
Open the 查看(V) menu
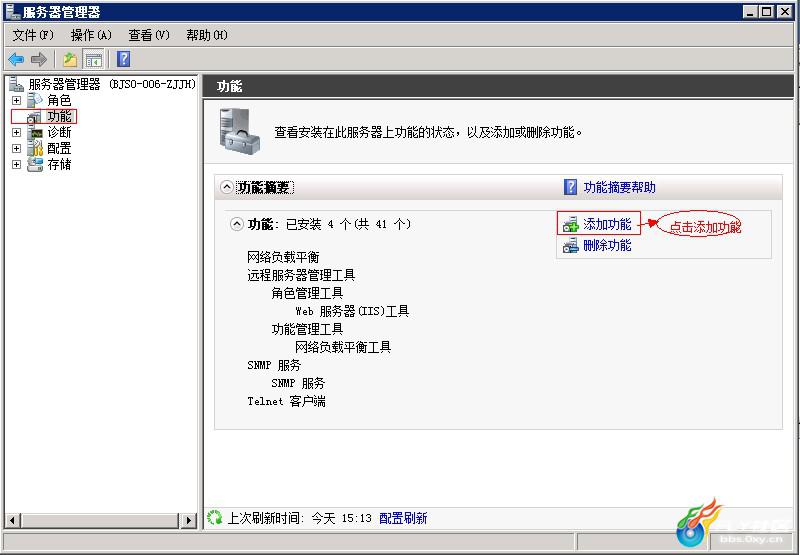(148, 35)
